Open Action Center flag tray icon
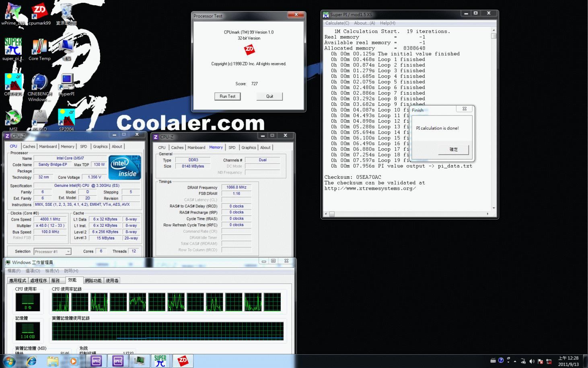The width and height of the screenshot is (588, 368). tap(540, 361)
